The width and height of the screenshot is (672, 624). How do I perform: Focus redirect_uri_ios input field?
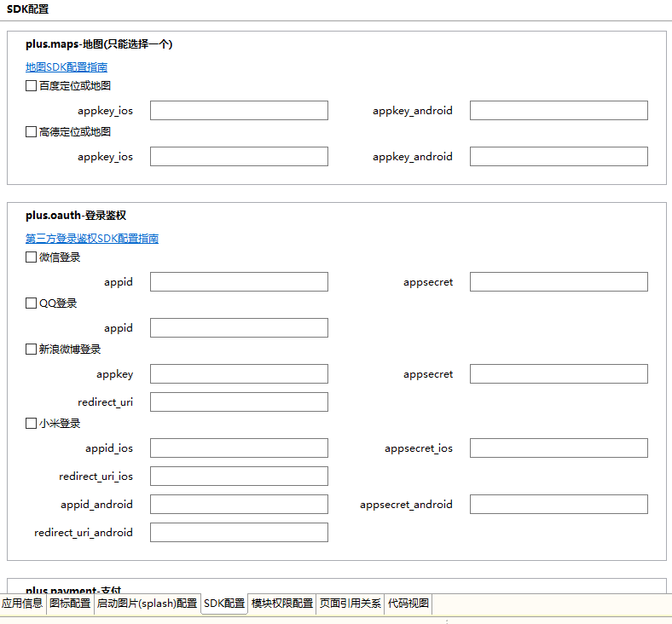coord(239,476)
